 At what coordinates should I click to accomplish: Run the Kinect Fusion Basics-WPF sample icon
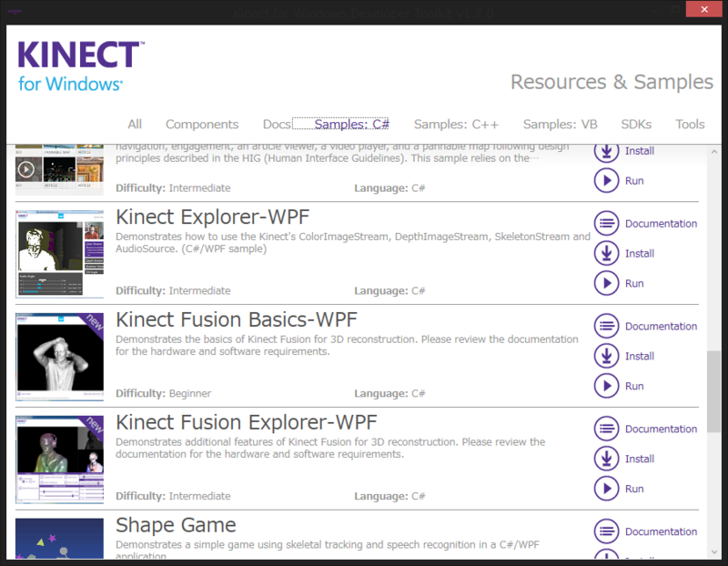[x=606, y=386]
